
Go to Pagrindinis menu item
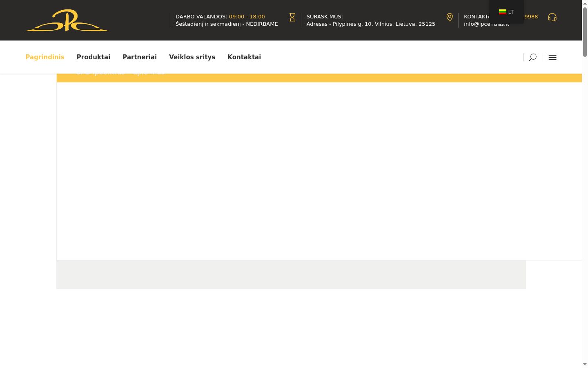point(45,57)
